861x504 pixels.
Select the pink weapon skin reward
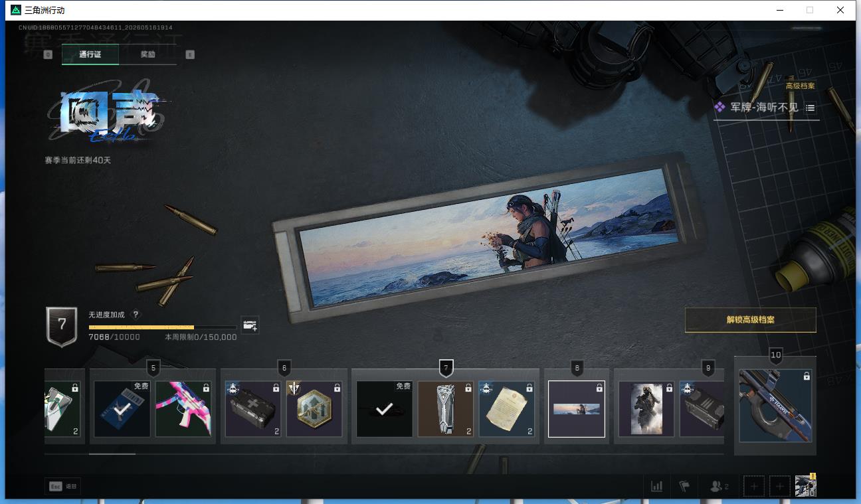[183, 409]
